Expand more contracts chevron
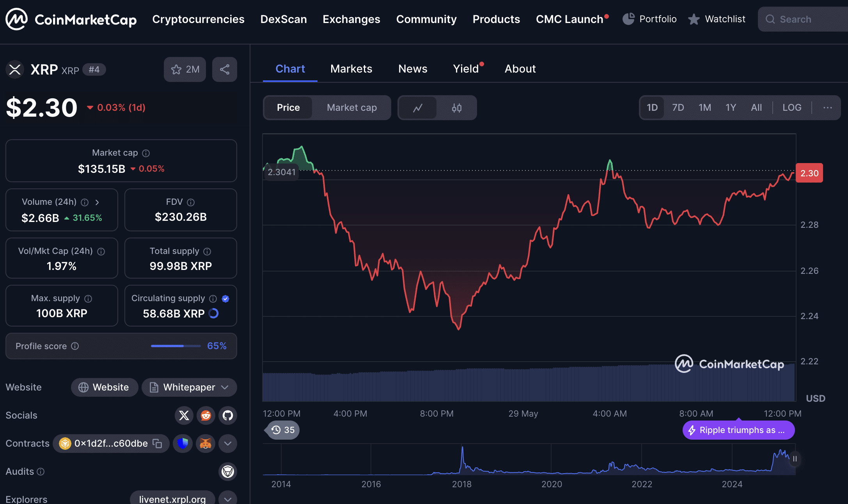The height and width of the screenshot is (504, 848). [228, 444]
